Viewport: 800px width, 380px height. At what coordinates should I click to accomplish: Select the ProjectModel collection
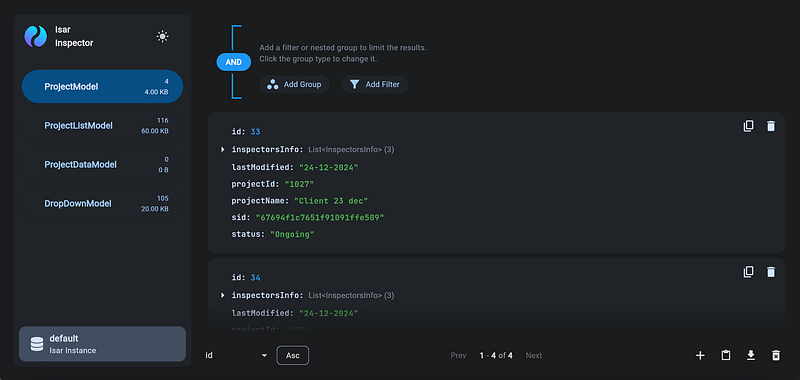point(102,87)
